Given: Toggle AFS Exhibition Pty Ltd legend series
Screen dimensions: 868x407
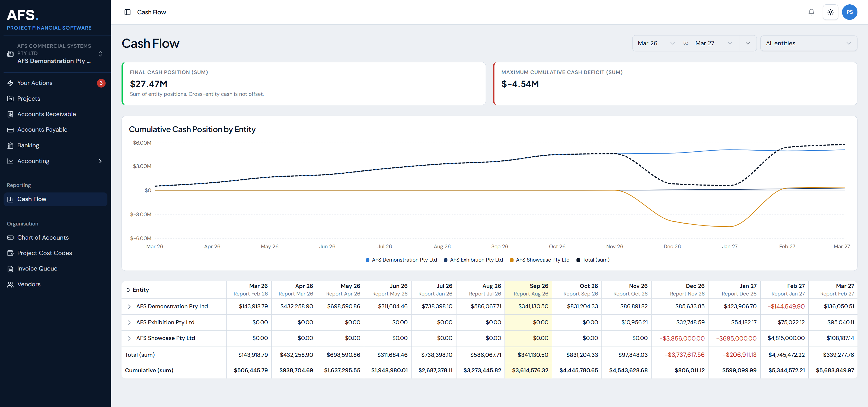Looking at the screenshot, I should [x=473, y=260].
